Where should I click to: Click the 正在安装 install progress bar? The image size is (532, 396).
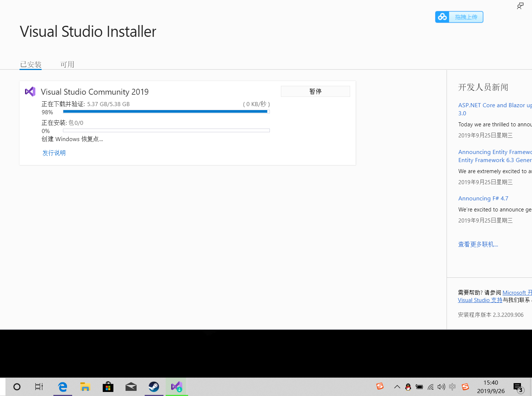pyautogui.click(x=166, y=130)
